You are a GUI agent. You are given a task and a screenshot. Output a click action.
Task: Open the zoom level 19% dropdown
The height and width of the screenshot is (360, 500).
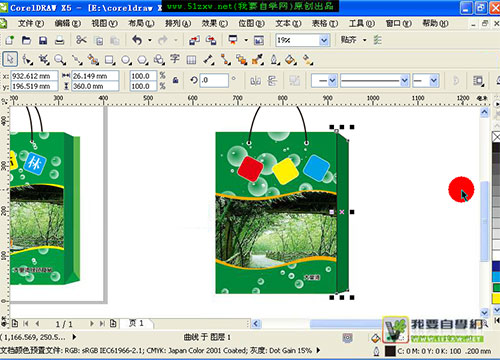pos(324,40)
